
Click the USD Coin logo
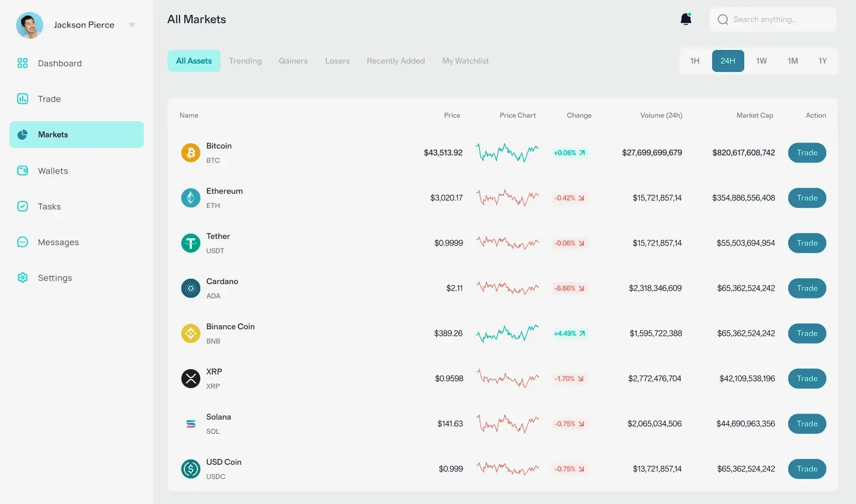[191, 469]
